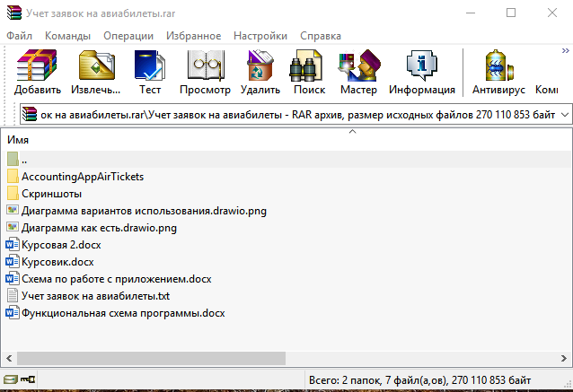The width and height of the screenshot is (573, 392).
Task: Click the Извлечь (Extract) toolbar icon
Action: (96, 72)
